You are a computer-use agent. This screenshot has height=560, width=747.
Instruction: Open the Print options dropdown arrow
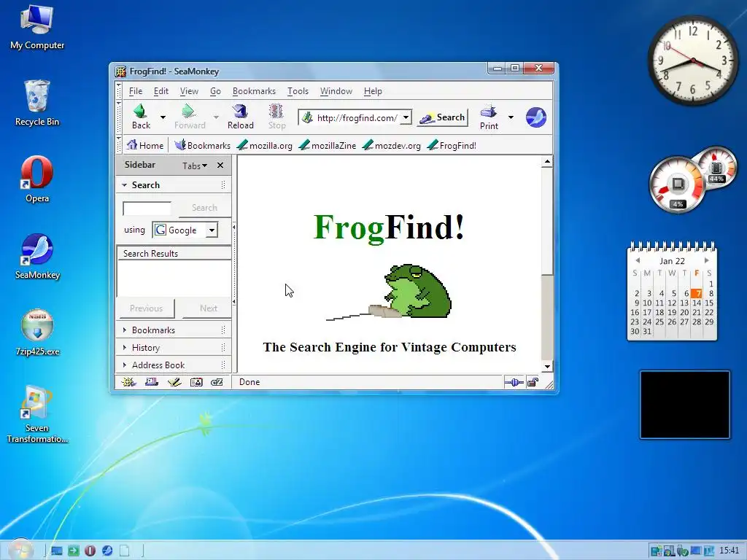(511, 117)
